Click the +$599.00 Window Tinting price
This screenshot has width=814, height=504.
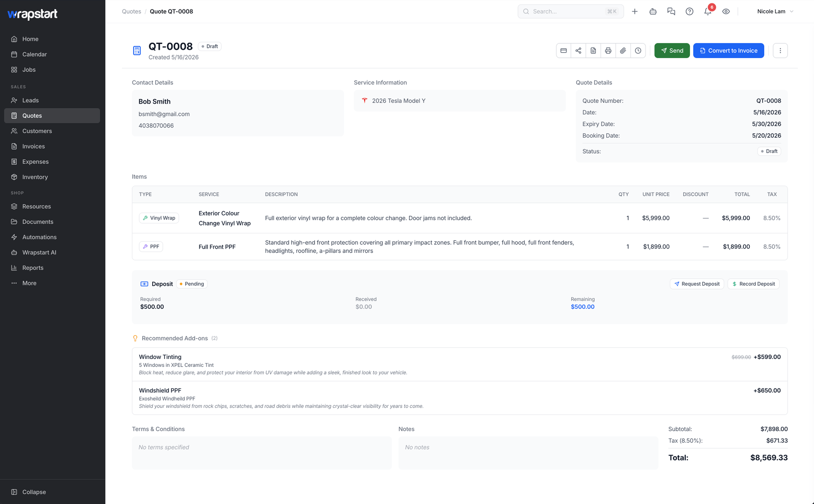767,357
